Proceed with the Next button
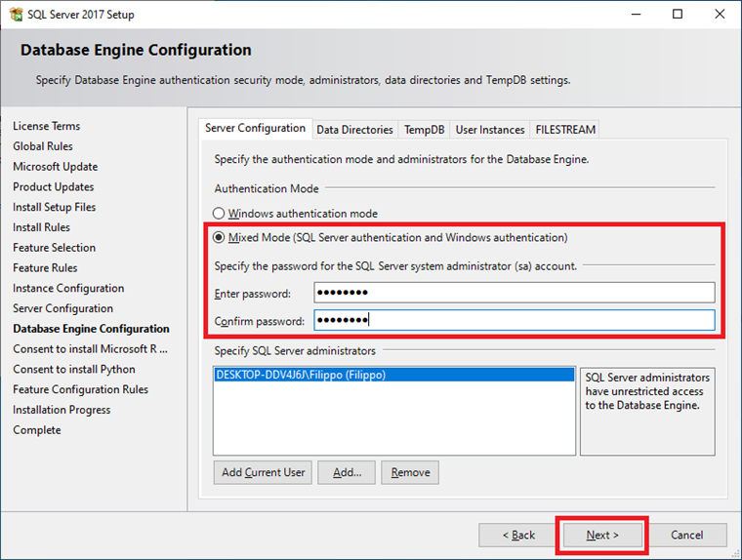Image resolution: width=742 pixels, height=560 pixels. pos(602,535)
